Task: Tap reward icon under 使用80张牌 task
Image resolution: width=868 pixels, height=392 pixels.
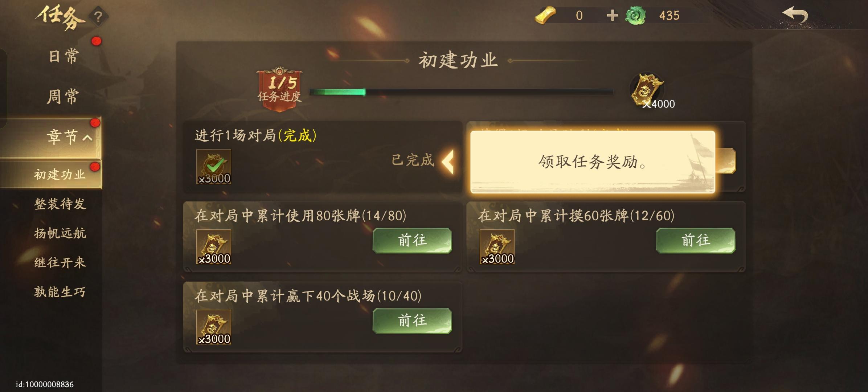Action: tap(214, 247)
